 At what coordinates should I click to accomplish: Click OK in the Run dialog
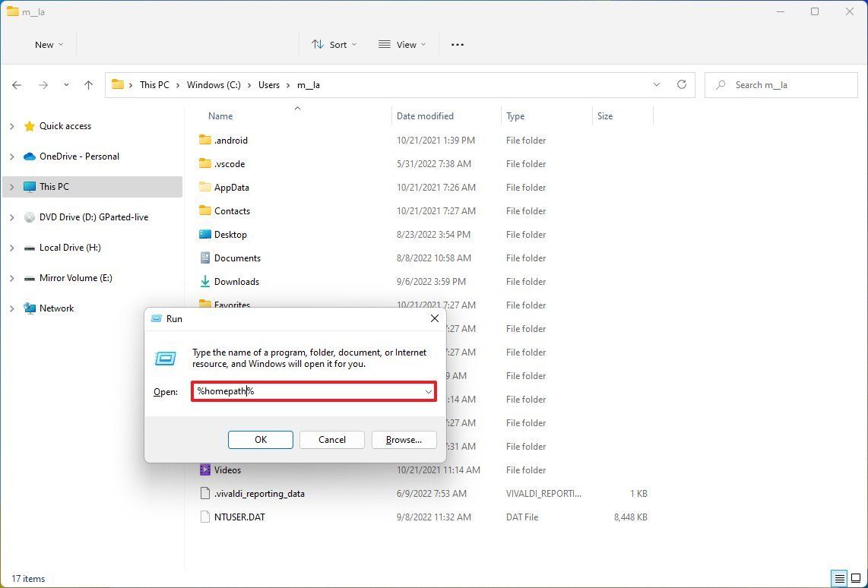pyautogui.click(x=260, y=439)
